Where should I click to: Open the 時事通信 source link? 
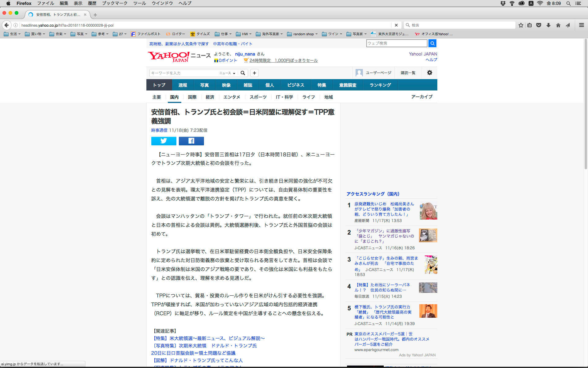pos(159,130)
